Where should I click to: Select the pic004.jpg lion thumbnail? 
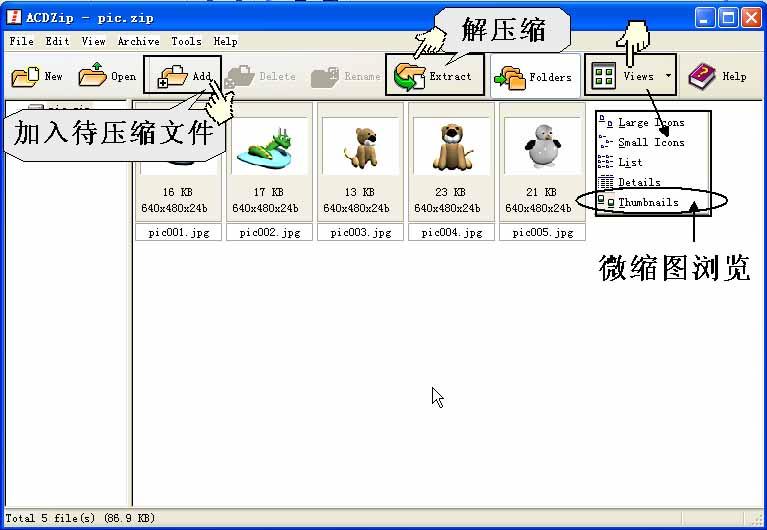(450, 147)
